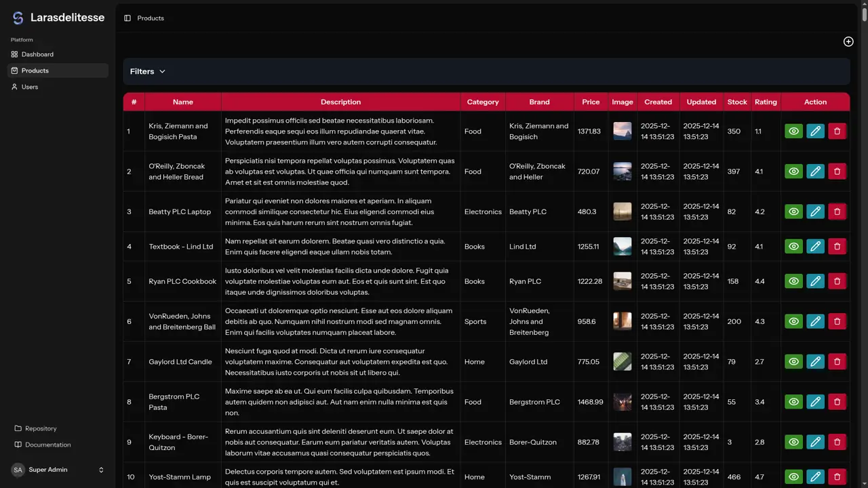The height and width of the screenshot is (488, 868).
Task: Delete the Gaylord Ltd Candle product
Action: click(x=837, y=362)
